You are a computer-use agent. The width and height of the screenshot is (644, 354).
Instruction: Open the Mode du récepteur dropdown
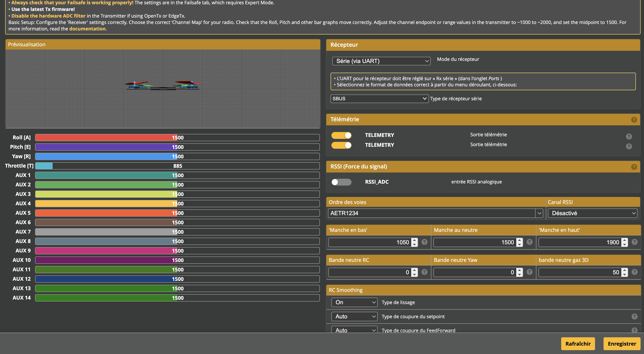coord(381,61)
